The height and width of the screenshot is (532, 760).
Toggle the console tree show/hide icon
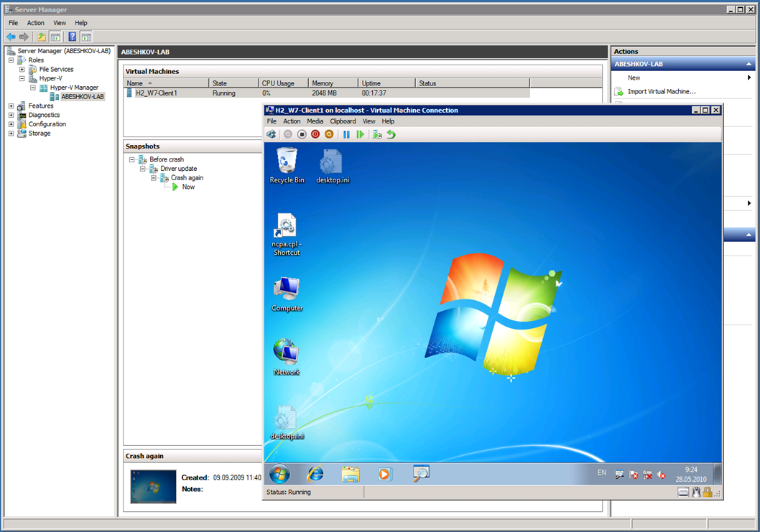point(56,37)
